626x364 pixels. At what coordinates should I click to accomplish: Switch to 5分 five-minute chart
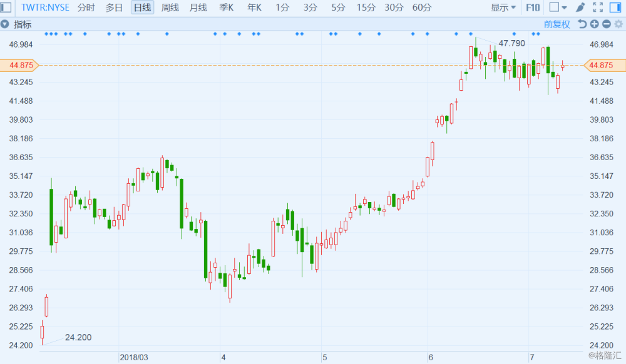(x=338, y=8)
